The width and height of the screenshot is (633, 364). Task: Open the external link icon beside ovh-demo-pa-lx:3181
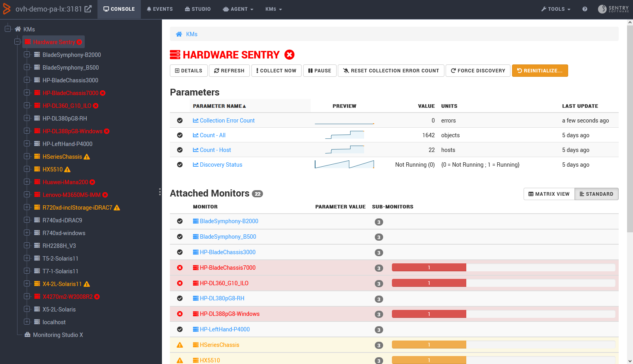[88, 9]
